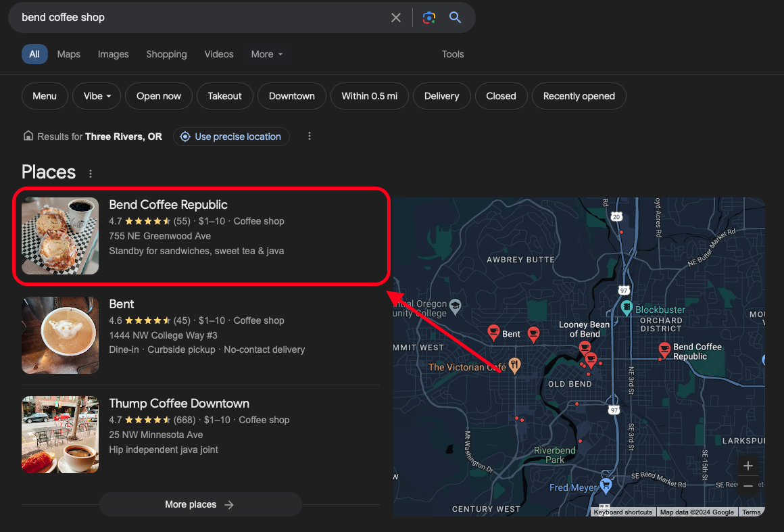Click the Bent coffee pin on map

(493, 332)
